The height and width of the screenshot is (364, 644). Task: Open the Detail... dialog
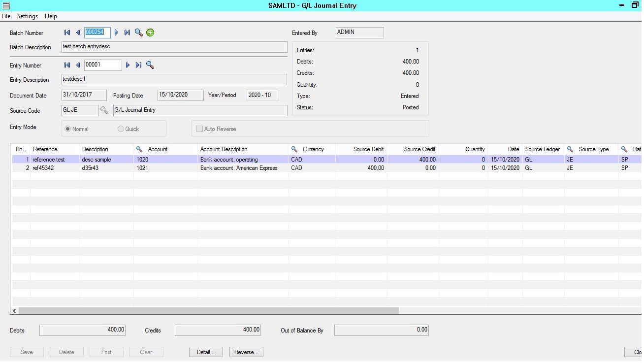point(206,352)
